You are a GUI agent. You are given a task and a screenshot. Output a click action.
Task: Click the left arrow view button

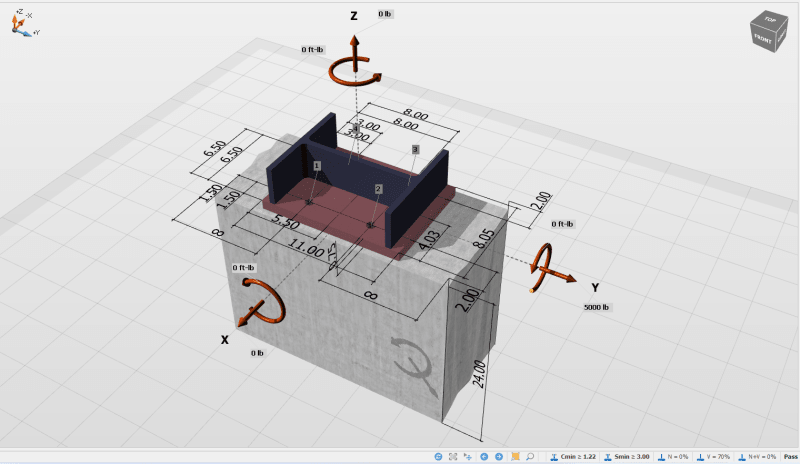coord(484,457)
